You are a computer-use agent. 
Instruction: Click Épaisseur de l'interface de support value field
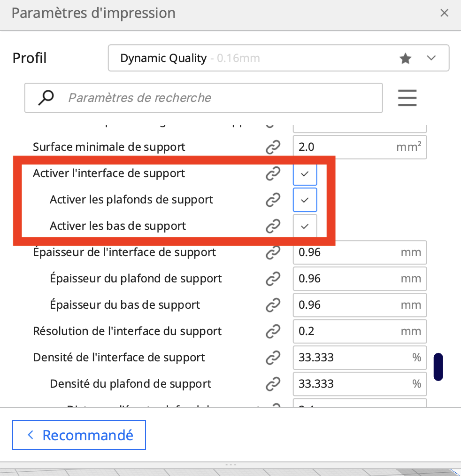click(360, 253)
